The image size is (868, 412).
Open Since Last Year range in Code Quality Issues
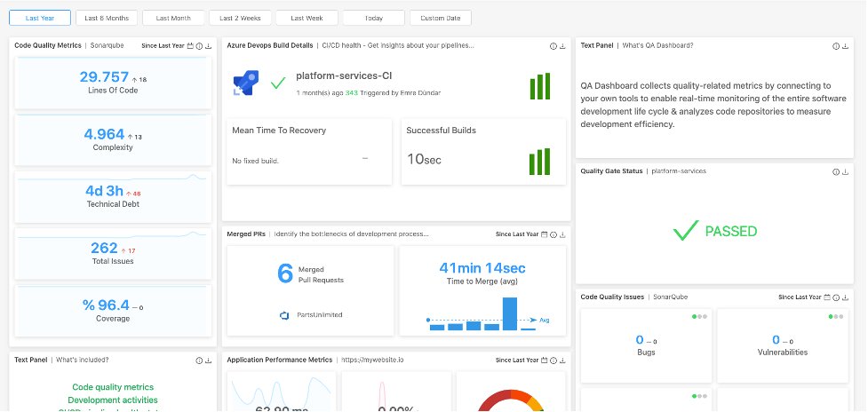[800, 297]
